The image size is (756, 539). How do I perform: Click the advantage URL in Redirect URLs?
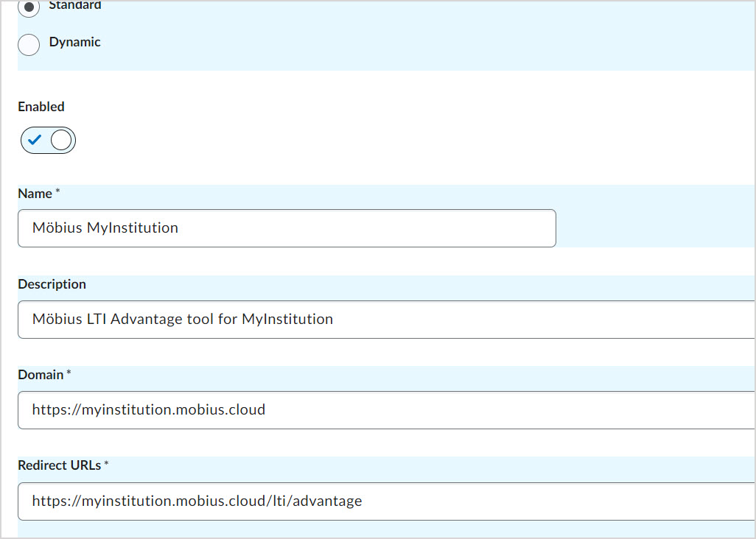point(196,501)
